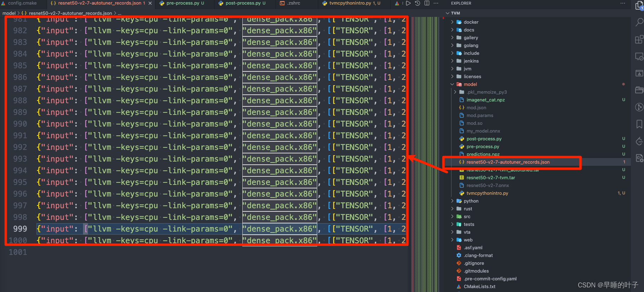Image resolution: width=644 pixels, height=292 pixels.
Task: Open the Project Manager folder icon in activity bar
Action: [639, 90]
